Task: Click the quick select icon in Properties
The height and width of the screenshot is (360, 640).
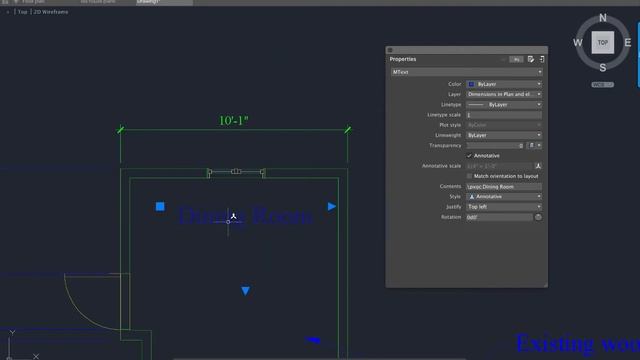Action: tap(531, 60)
